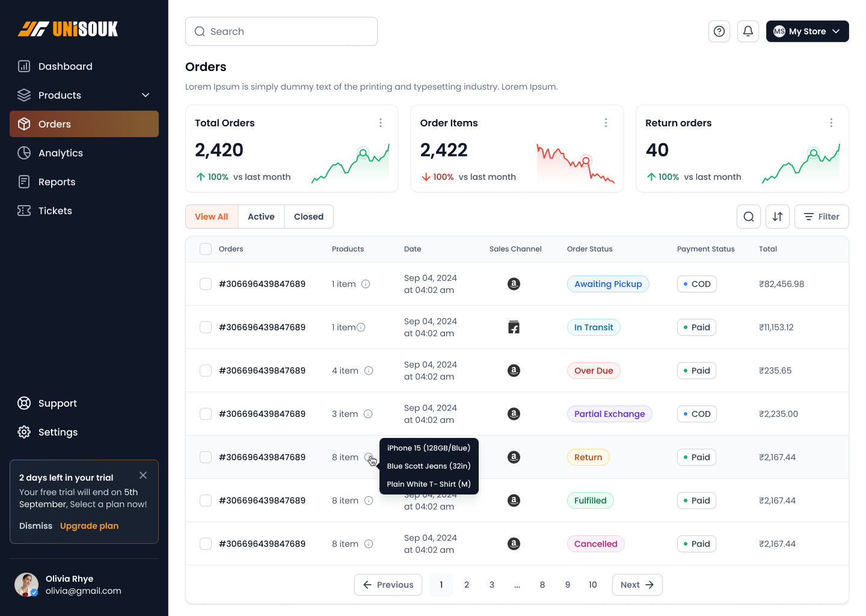
Task: Go to the Next page
Action: 637,585
